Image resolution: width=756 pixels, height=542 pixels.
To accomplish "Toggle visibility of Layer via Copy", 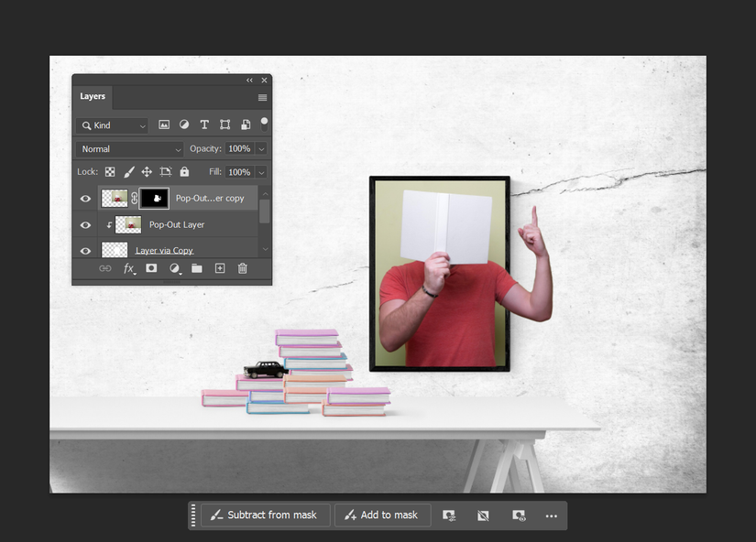I will (x=85, y=248).
